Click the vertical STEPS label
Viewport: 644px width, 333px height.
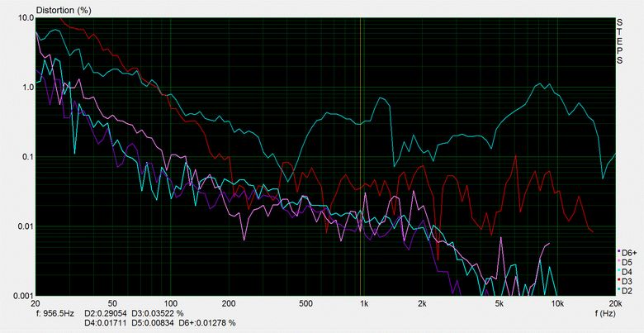pyautogui.click(x=619, y=40)
